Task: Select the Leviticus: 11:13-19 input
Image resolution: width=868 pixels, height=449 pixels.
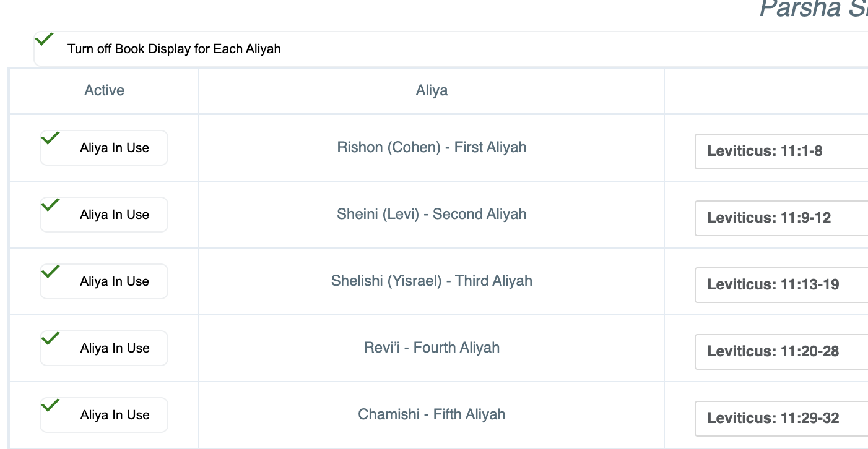Action: 781,284
